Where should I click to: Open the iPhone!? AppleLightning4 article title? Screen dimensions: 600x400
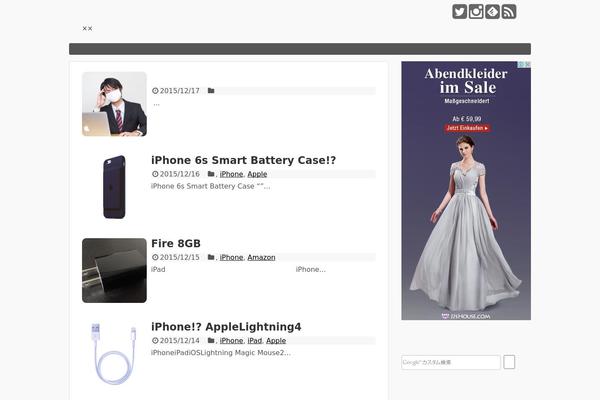[x=226, y=327]
